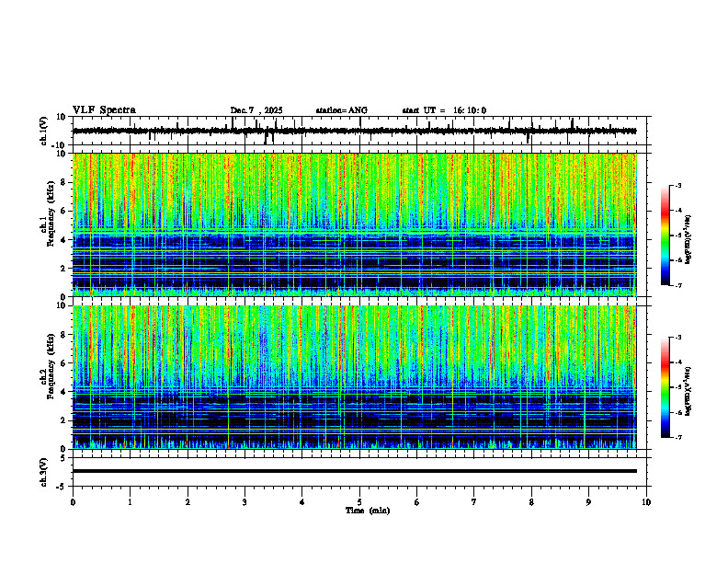Select the date text "Dec. 7, 2025"
The height and width of the screenshot is (563, 728).
(x=256, y=110)
